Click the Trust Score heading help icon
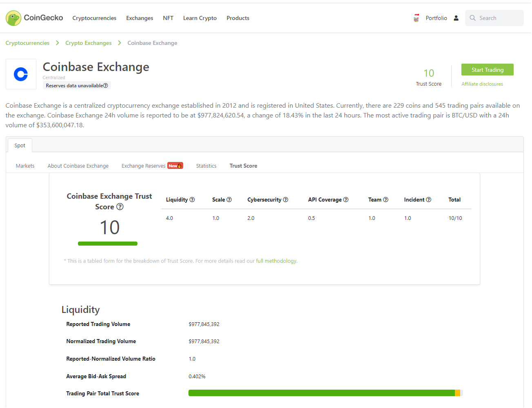The image size is (532, 408). pos(120,207)
